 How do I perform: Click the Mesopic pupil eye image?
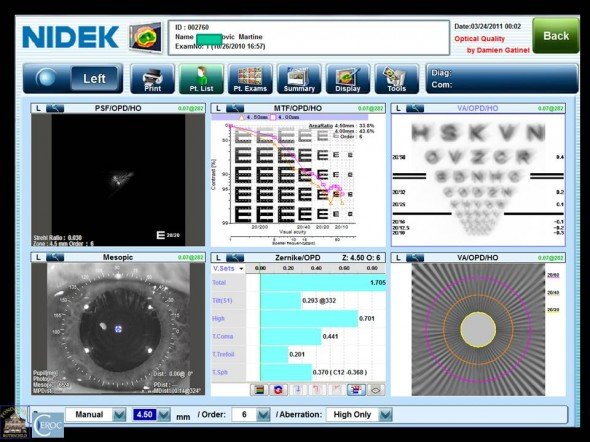(x=118, y=329)
